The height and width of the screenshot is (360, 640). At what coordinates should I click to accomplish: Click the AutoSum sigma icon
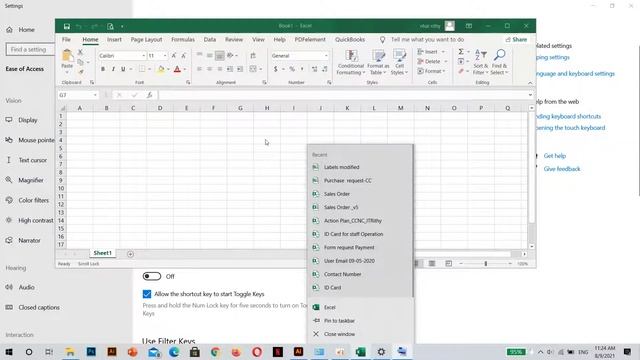461,52
